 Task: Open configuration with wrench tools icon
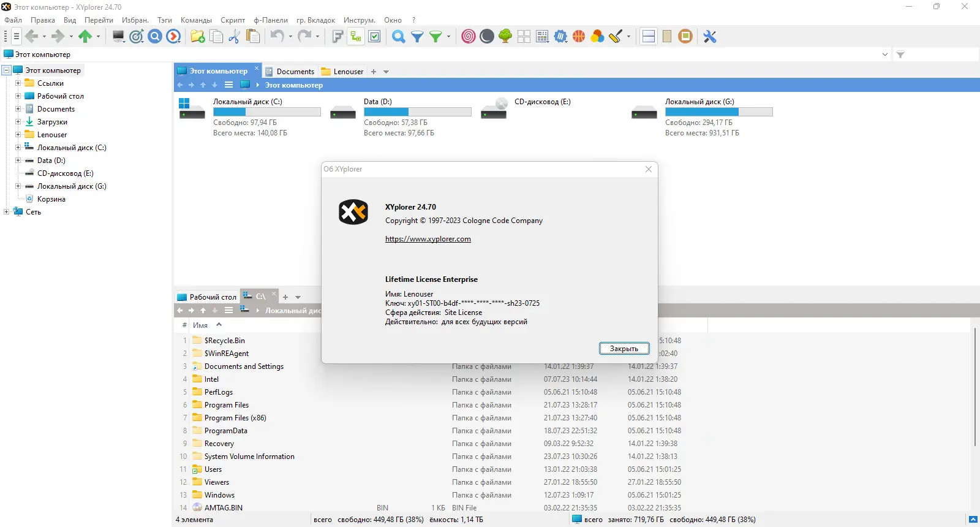(710, 37)
